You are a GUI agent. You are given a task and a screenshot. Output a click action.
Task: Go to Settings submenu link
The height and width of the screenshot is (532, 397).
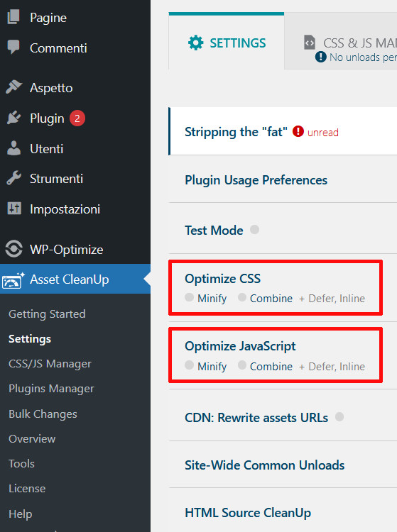pyautogui.click(x=30, y=338)
